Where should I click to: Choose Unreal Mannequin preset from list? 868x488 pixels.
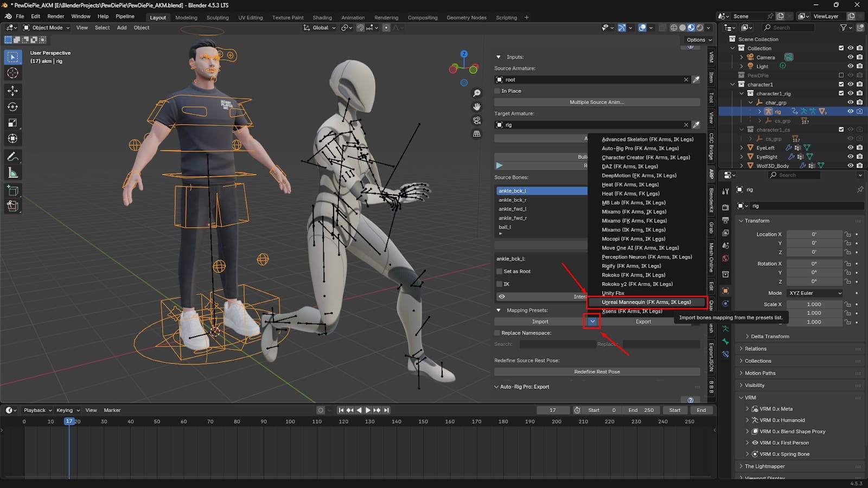pyautogui.click(x=646, y=302)
